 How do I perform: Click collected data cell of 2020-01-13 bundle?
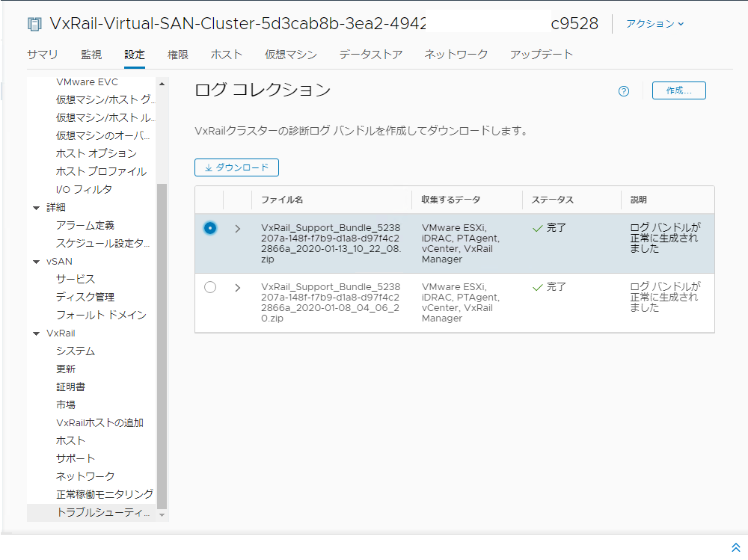click(461, 243)
